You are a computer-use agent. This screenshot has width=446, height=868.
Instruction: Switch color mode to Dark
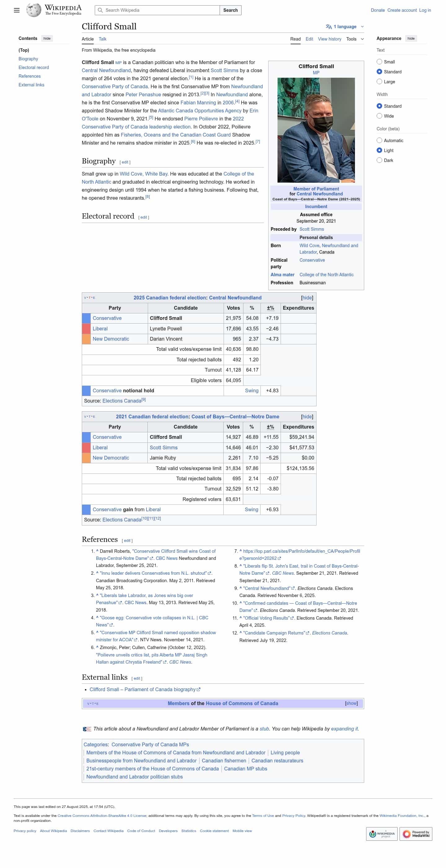coord(379,160)
